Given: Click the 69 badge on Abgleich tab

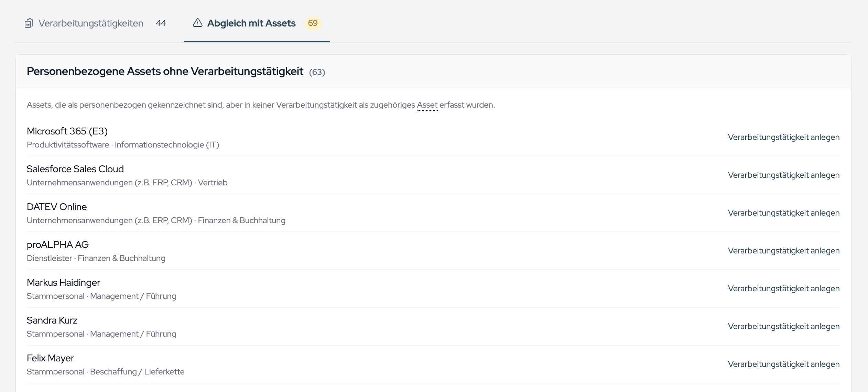Looking at the screenshot, I should point(313,23).
